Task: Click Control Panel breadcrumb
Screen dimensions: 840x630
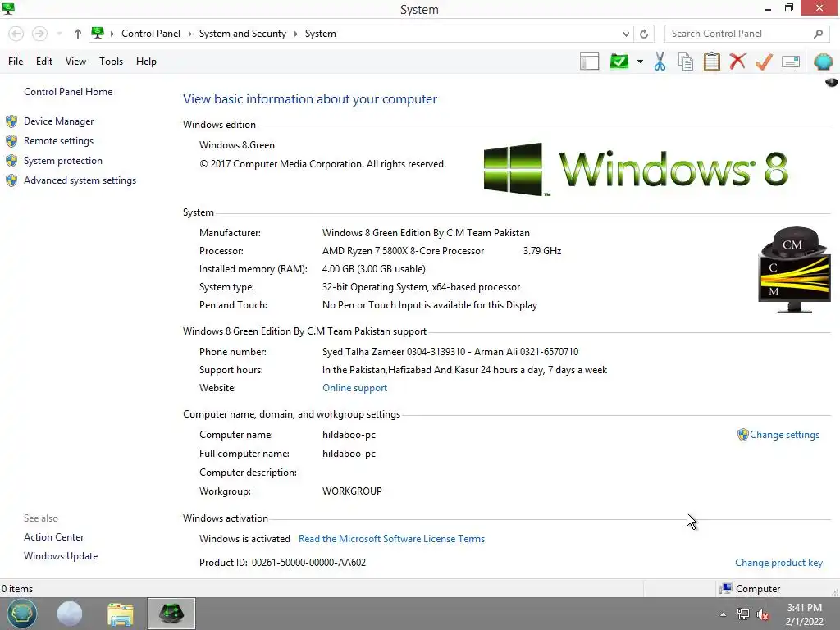Action: [x=151, y=34]
